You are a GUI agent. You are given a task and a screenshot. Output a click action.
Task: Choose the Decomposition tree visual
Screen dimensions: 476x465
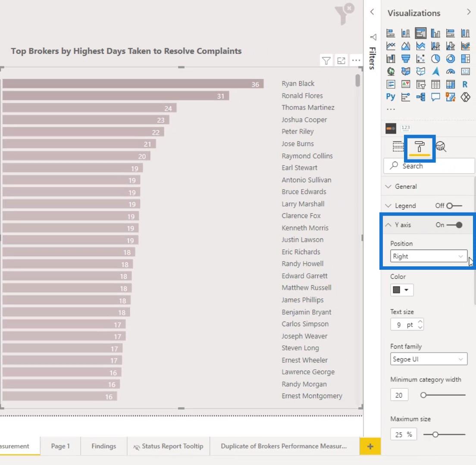pos(420,97)
